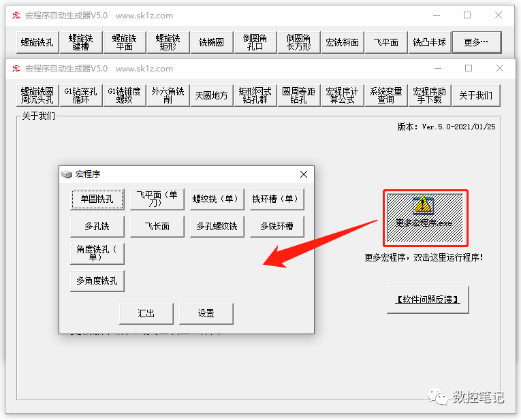Click the 宏程序 dialog title icon
Viewport: 521px width, 420px height.
click(67, 174)
